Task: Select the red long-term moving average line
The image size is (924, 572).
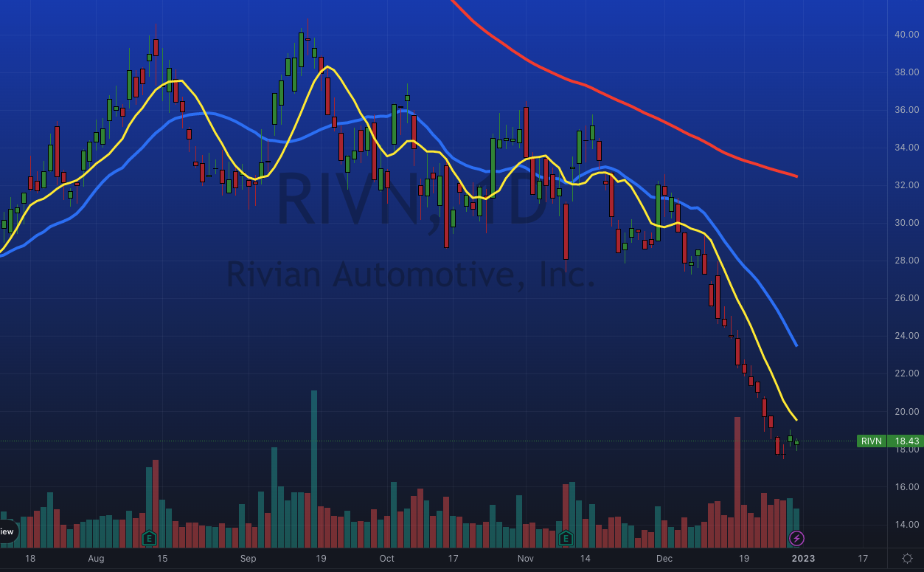Action: pyautogui.click(x=624, y=103)
